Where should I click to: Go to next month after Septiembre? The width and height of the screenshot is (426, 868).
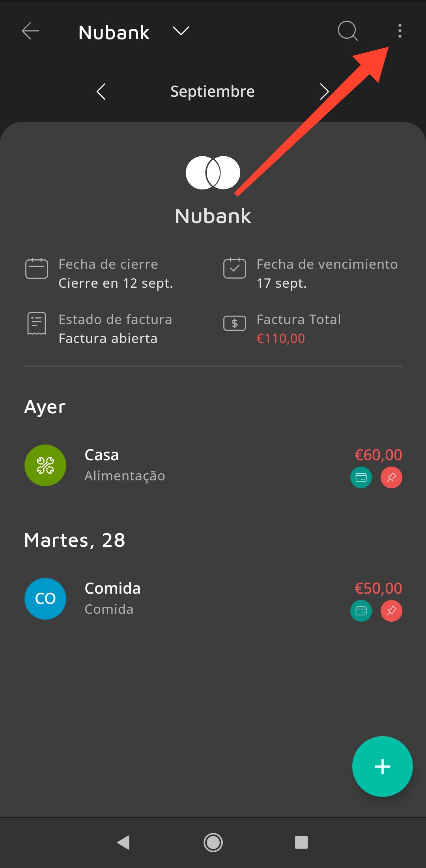tap(324, 92)
